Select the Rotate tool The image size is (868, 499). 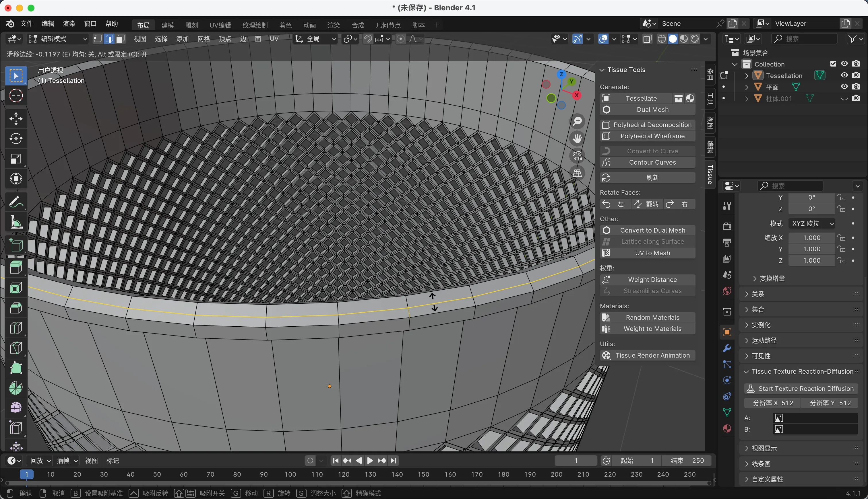(16, 139)
